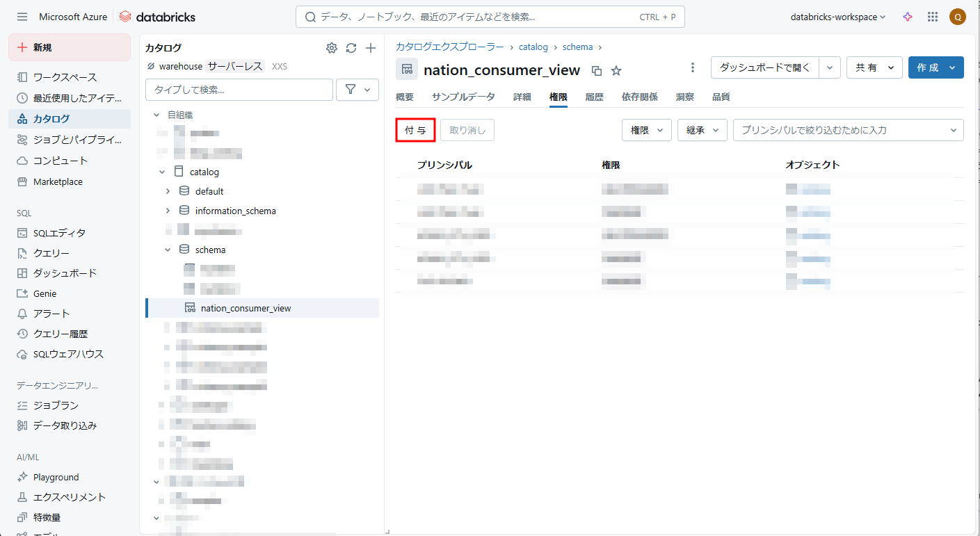
Task: Click the catalog search input field
Action: (x=239, y=90)
